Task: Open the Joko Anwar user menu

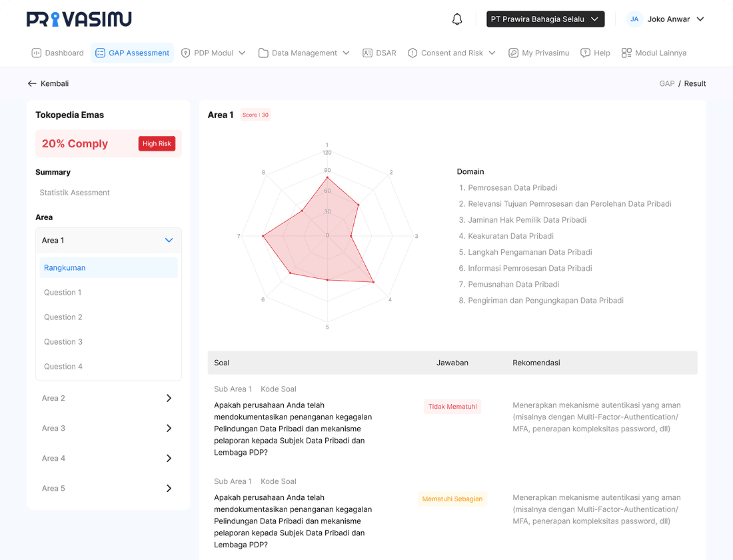Action: click(x=666, y=19)
